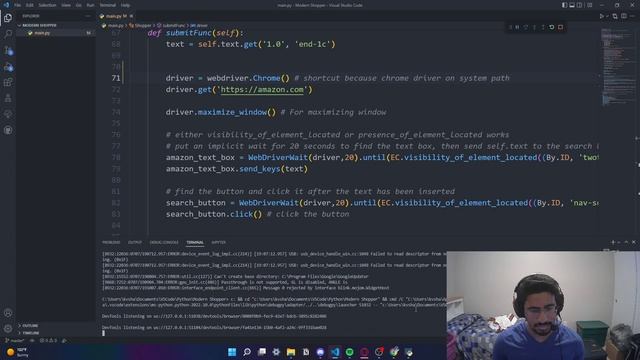Maximize the bottom panel size

(626, 242)
